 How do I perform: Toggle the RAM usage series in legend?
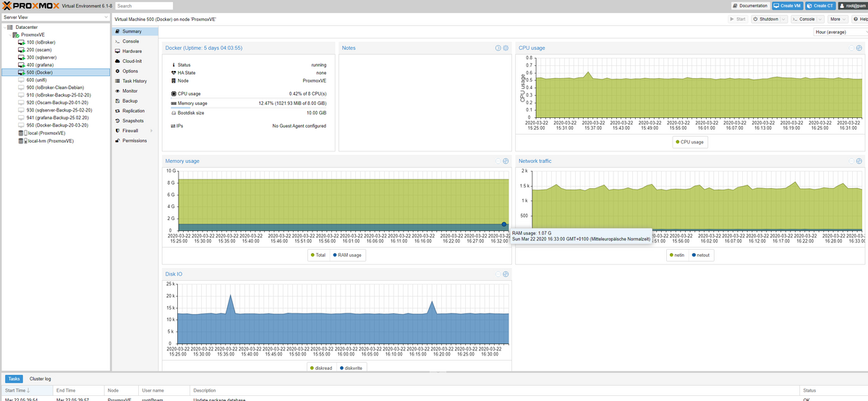click(349, 255)
